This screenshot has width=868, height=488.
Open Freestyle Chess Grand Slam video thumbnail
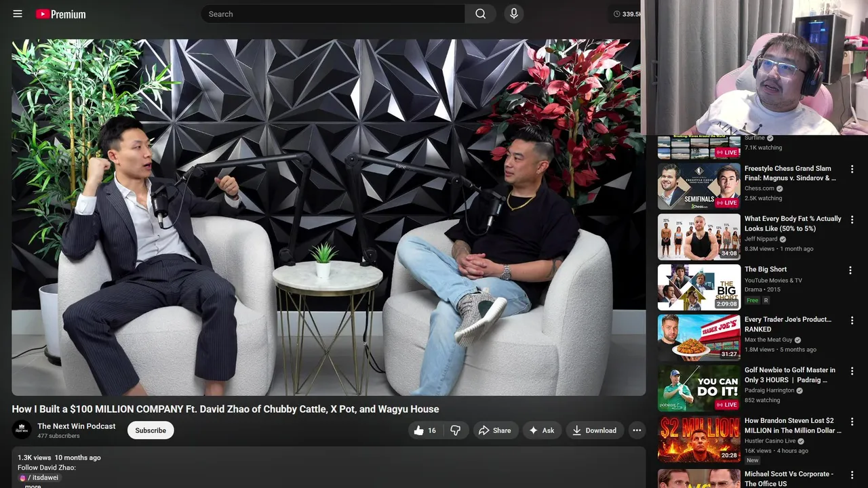pos(699,186)
